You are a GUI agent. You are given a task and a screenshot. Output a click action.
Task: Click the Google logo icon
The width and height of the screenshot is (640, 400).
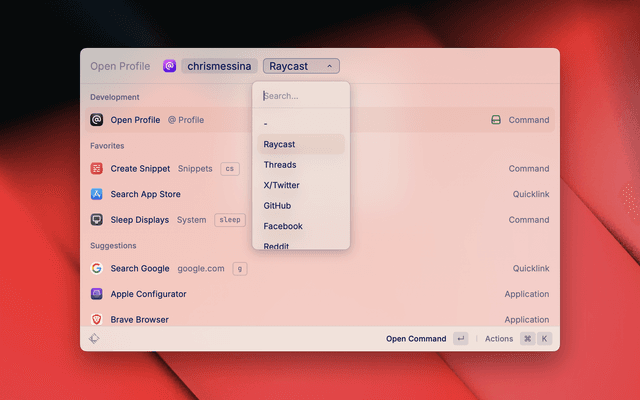[97, 269]
